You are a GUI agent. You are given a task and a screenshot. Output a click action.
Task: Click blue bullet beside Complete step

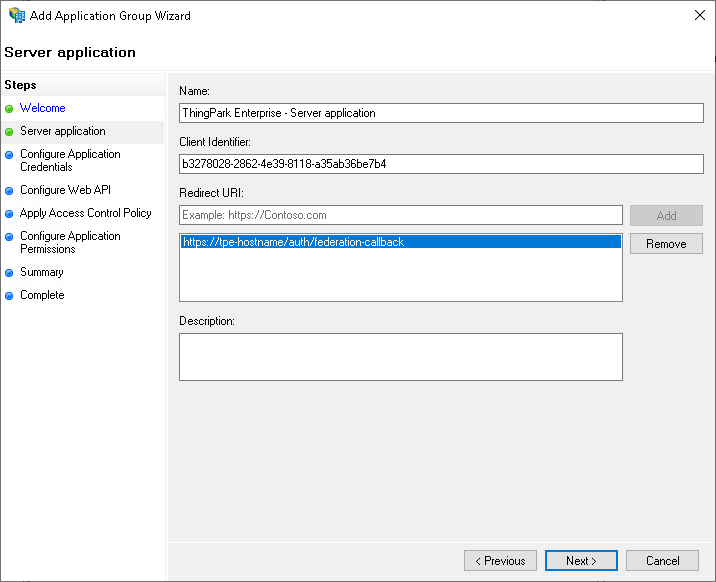(x=10, y=295)
